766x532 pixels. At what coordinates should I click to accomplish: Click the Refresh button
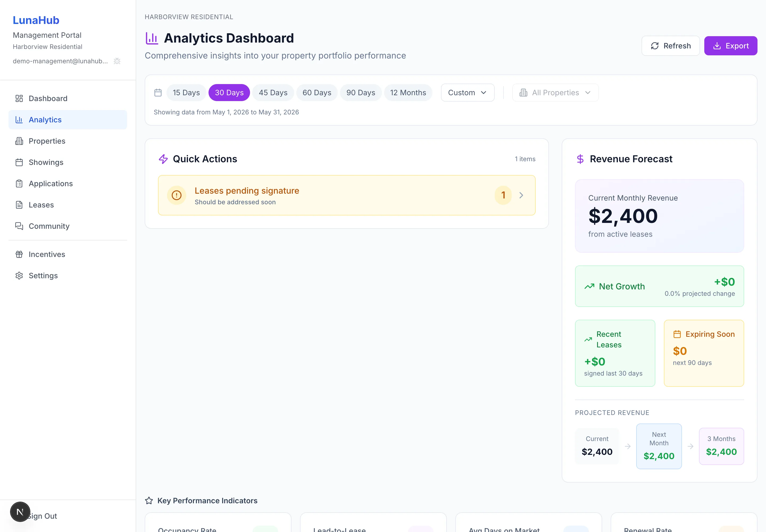[x=671, y=46]
